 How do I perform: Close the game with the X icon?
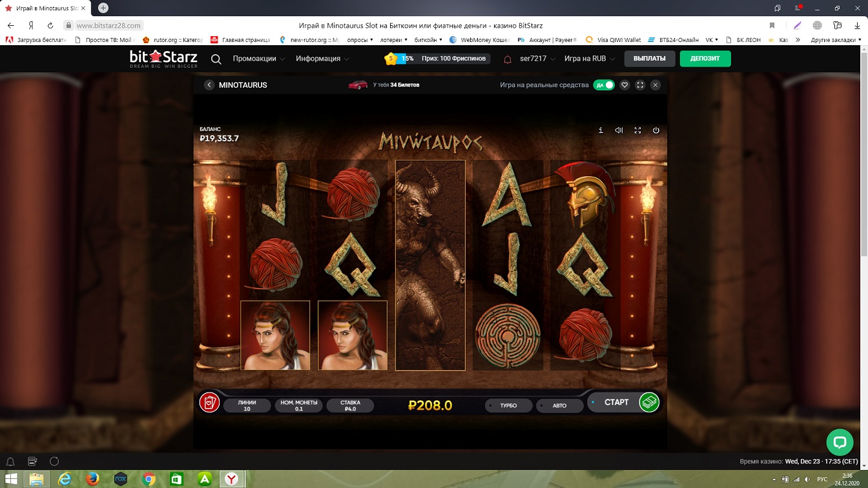656,85
